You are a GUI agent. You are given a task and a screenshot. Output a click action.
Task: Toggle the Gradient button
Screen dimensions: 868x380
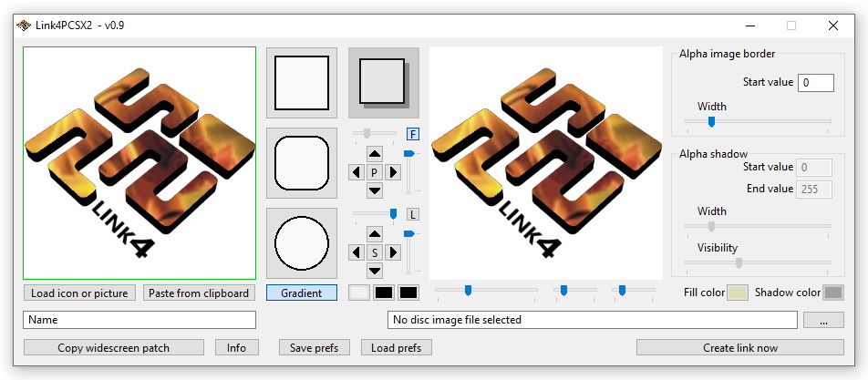pos(302,293)
